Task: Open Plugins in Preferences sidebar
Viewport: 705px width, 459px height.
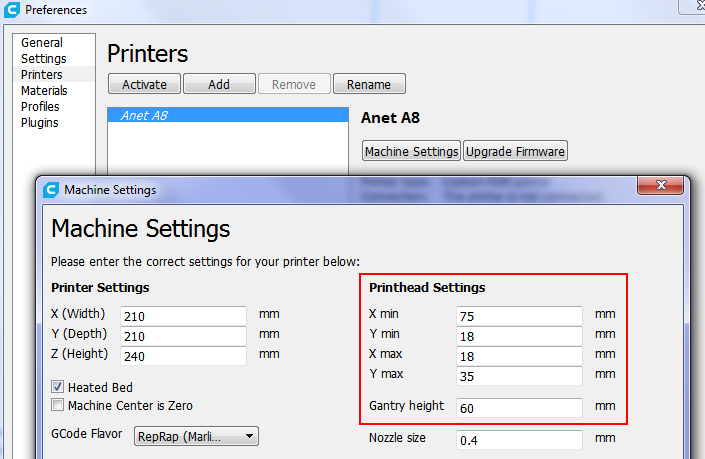Action: pos(40,123)
